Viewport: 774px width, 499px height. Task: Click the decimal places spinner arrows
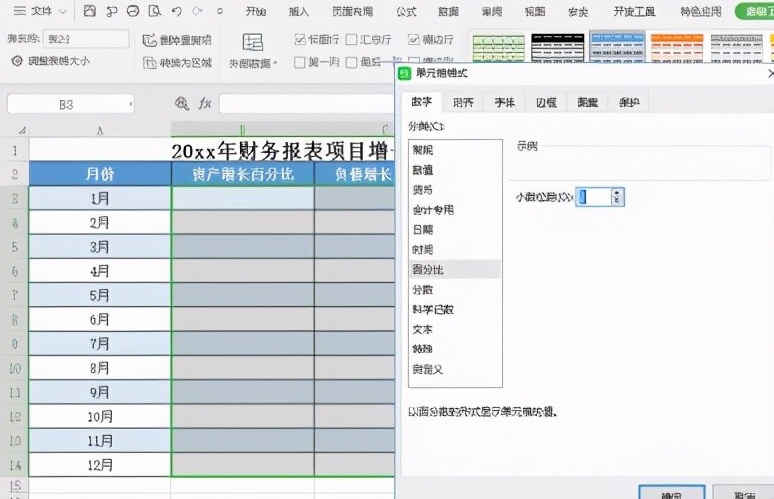tap(617, 197)
